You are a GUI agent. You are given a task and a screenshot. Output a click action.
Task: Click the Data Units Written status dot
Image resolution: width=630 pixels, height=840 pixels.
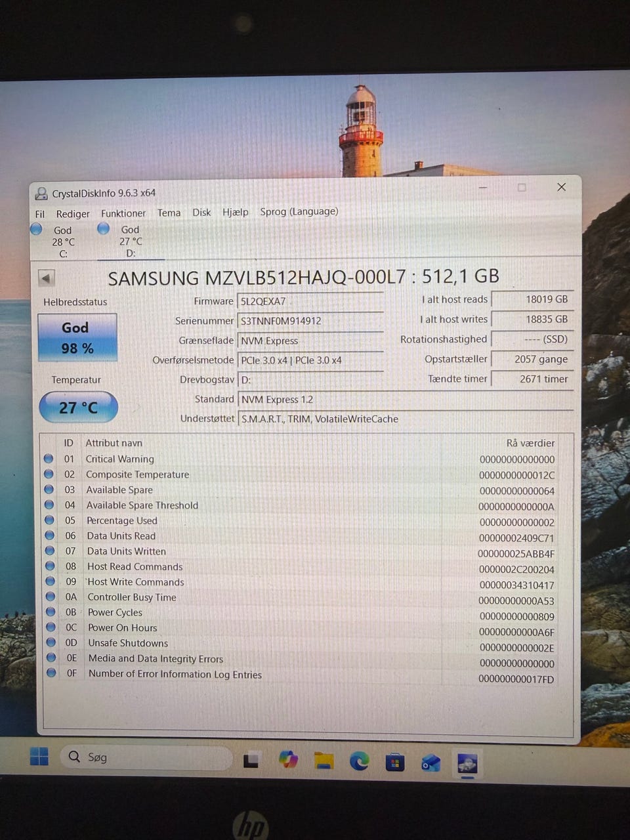click(x=50, y=551)
